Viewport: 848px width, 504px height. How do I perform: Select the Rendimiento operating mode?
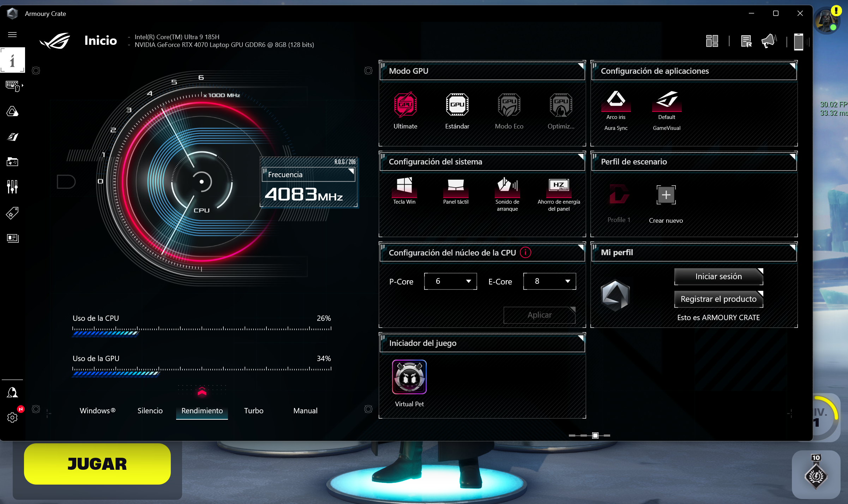[202, 410]
